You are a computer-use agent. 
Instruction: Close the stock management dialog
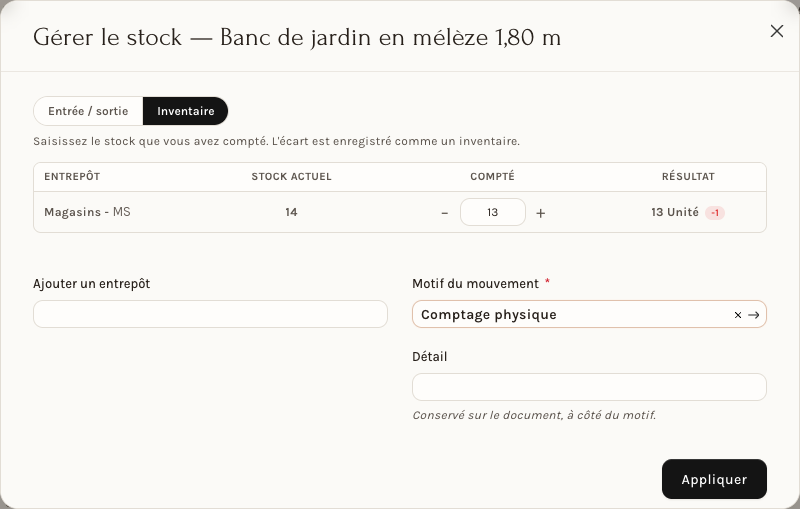[777, 31]
